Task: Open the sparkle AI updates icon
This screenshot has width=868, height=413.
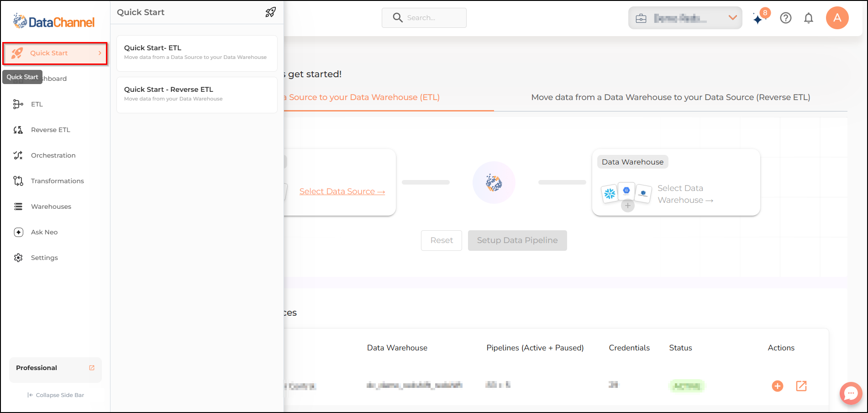Action: [x=758, y=19]
